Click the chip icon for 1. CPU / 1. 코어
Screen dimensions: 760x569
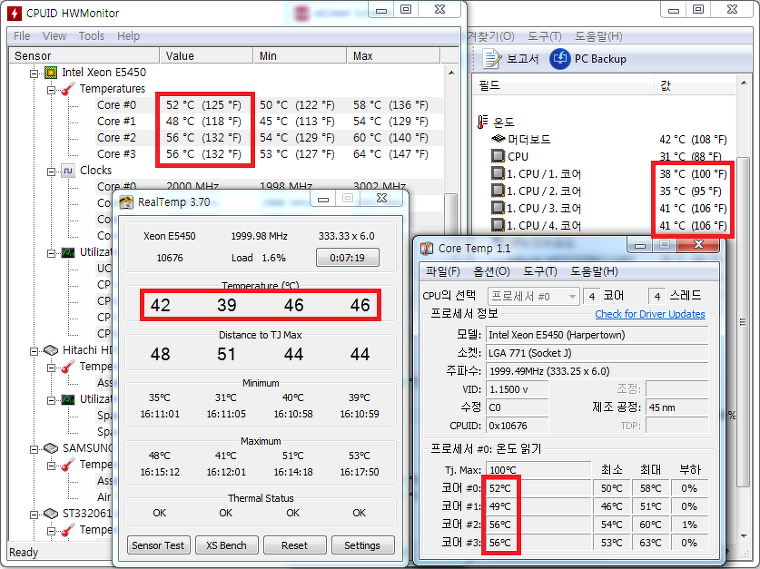[x=498, y=174]
